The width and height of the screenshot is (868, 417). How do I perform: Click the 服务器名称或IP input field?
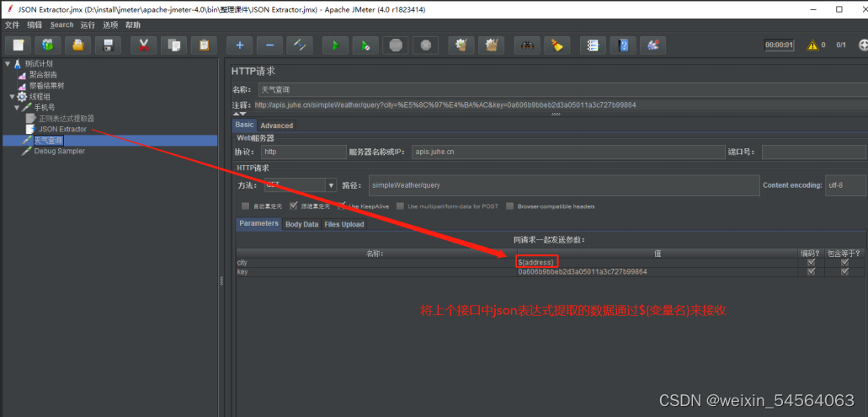pyautogui.click(x=568, y=152)
